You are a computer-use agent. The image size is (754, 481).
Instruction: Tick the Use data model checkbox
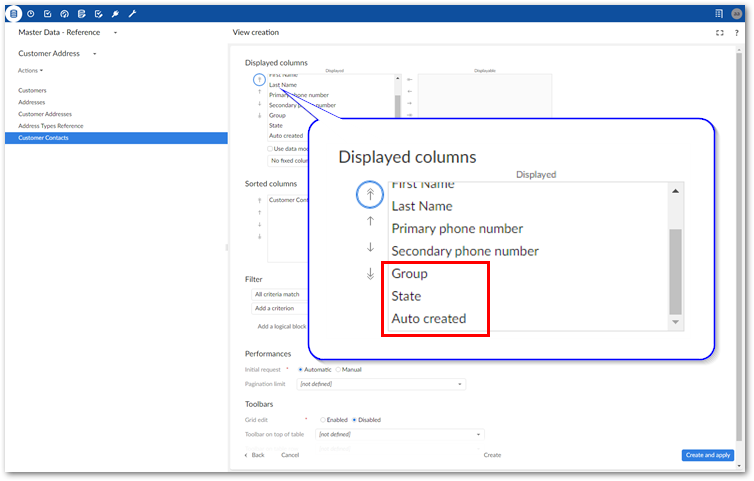270,149
